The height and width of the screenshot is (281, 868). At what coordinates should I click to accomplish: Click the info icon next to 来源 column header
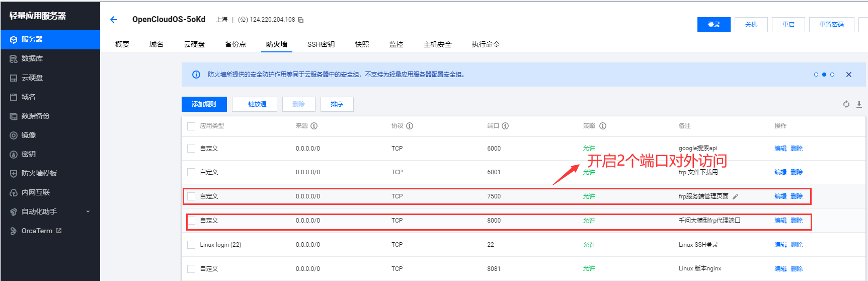click(314, 126)
